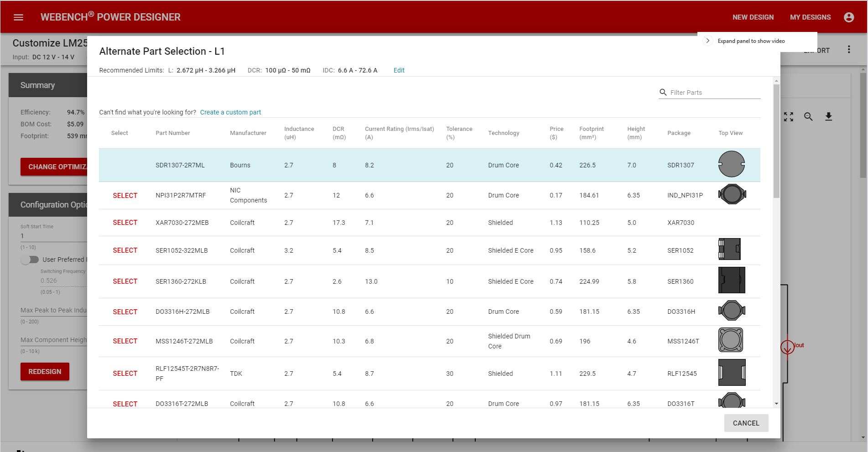Click the CHANGE OPTIMIZATION button
Screen dimensions: 868x452
pyautogui.click(x=54, y=167)
